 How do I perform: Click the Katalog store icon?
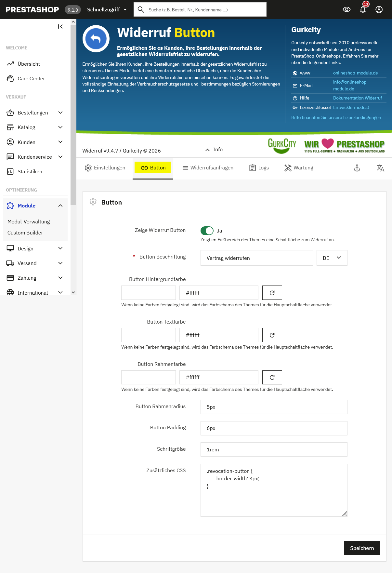(x=10, y=127)
